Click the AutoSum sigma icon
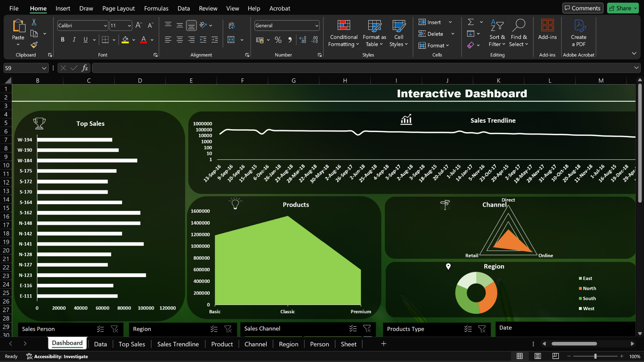 click(471, 22)
